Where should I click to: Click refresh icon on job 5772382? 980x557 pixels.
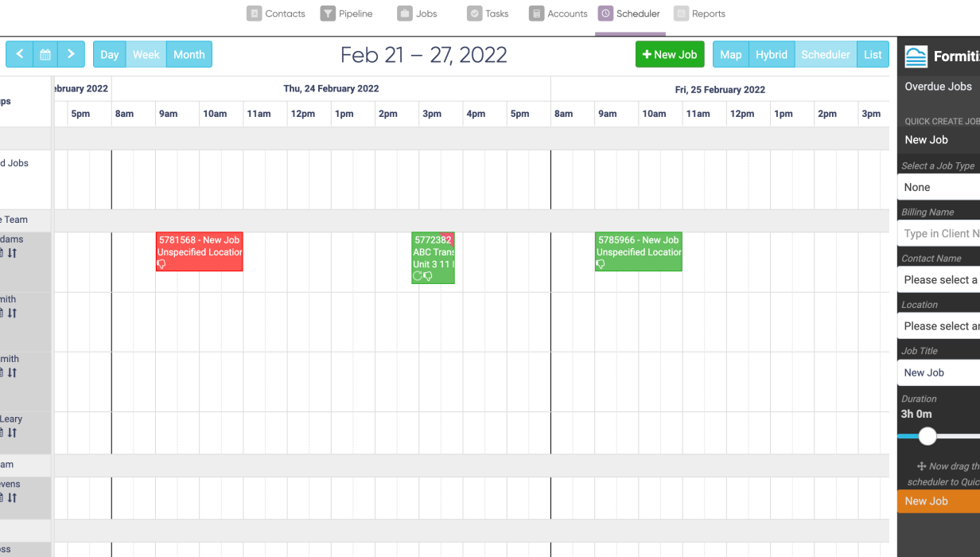point(418,276)
